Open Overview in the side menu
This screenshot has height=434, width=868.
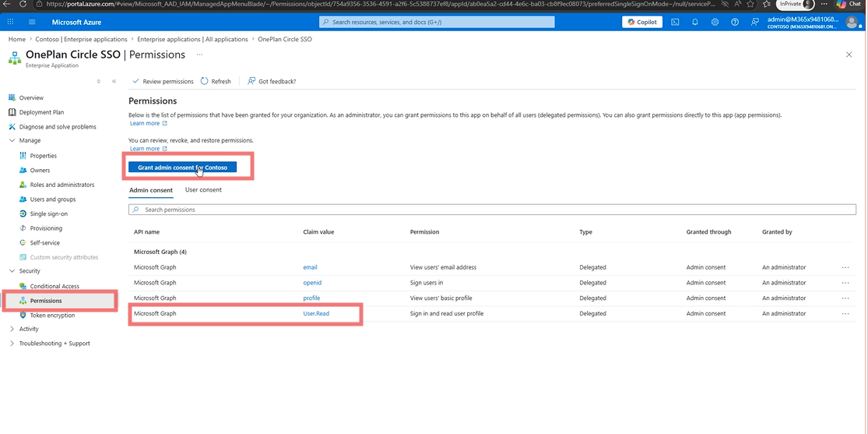(x=31, y=97)
